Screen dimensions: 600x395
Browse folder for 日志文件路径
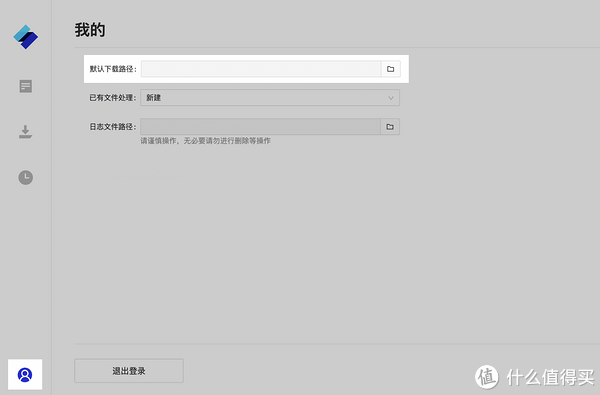tap(390, 127)
